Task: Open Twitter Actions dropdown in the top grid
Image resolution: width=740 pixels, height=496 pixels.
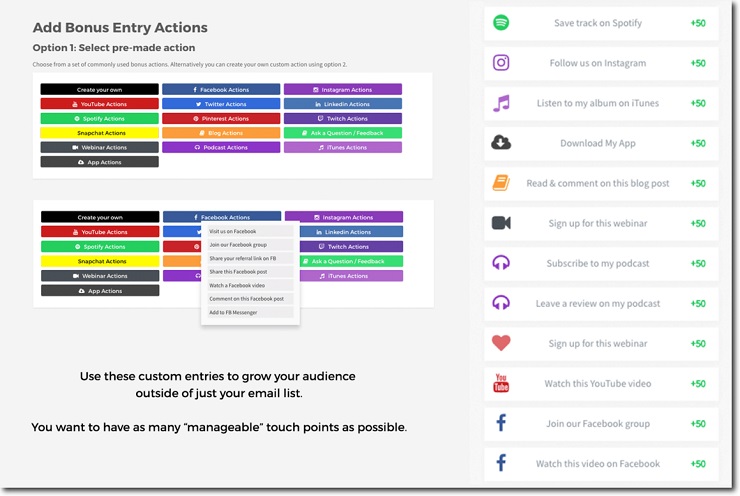Action: [221, 104]
